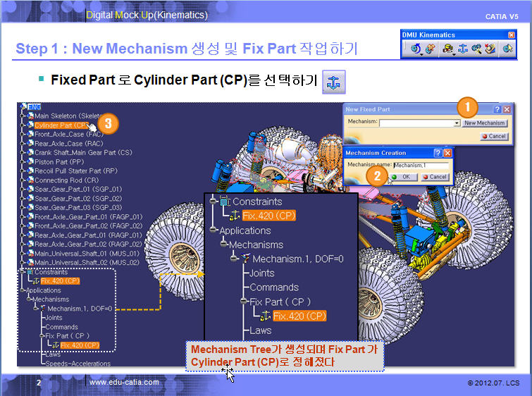
Task: Close the DMU Kinematics toolbar
Action: 512,35
